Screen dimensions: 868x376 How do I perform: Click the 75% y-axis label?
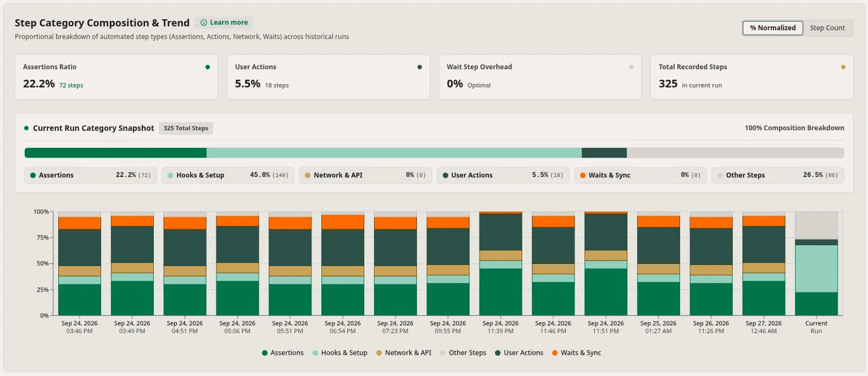(x=42, y=237)
